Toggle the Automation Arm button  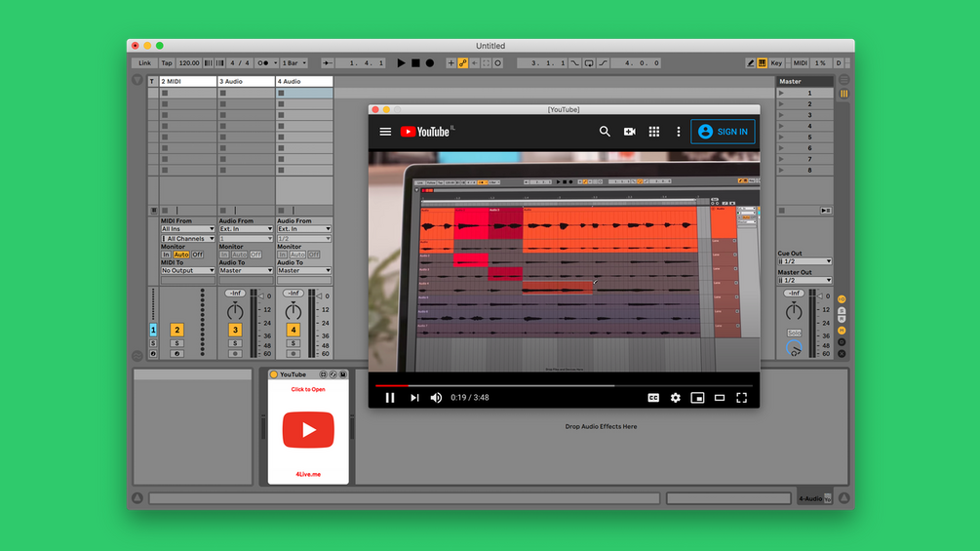coord(462,63)
